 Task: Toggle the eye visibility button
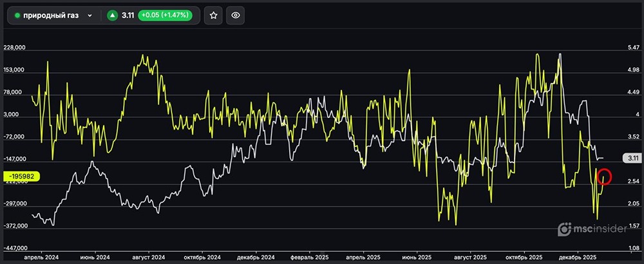pos(235,15)
